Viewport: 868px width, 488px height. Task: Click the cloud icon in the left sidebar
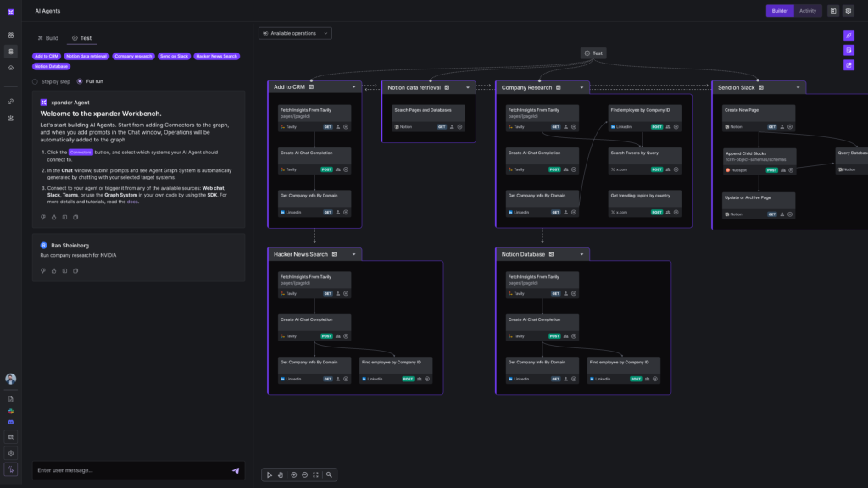point(10,68)
